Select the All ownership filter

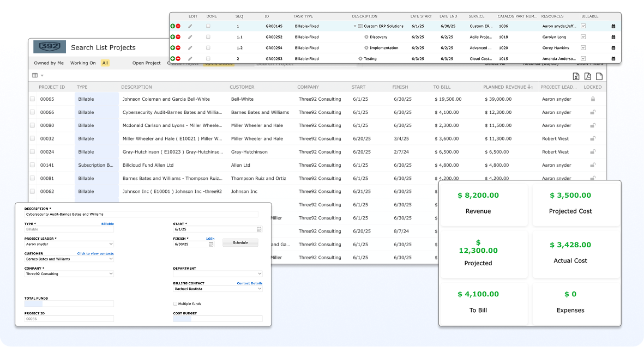click(105, 63)
